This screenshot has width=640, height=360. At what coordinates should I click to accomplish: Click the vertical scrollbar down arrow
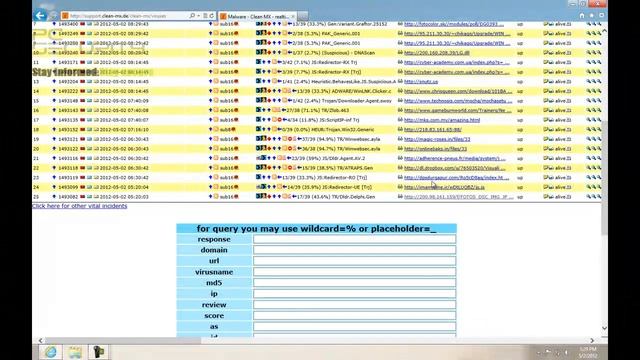click(x=604, y=328)
